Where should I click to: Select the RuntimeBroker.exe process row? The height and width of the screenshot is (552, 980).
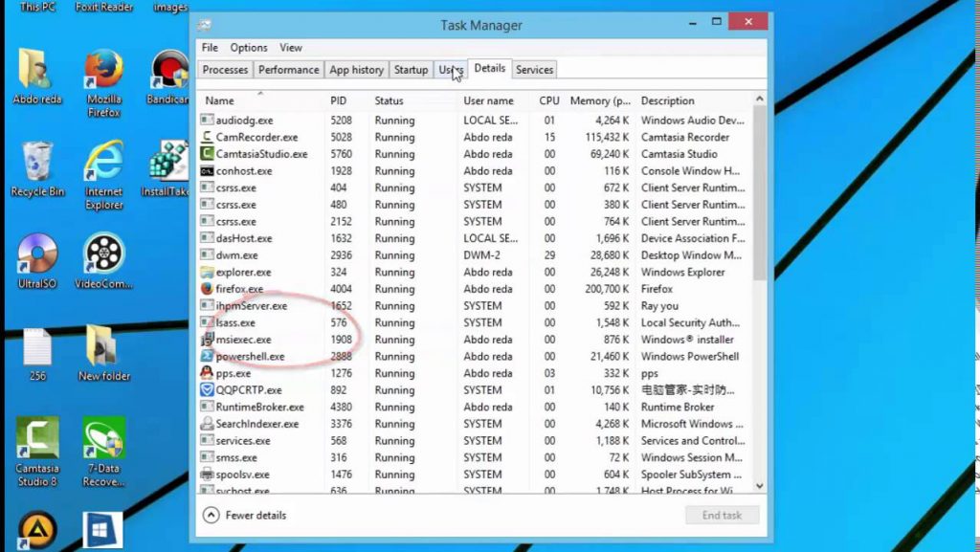tap(476, 407)
